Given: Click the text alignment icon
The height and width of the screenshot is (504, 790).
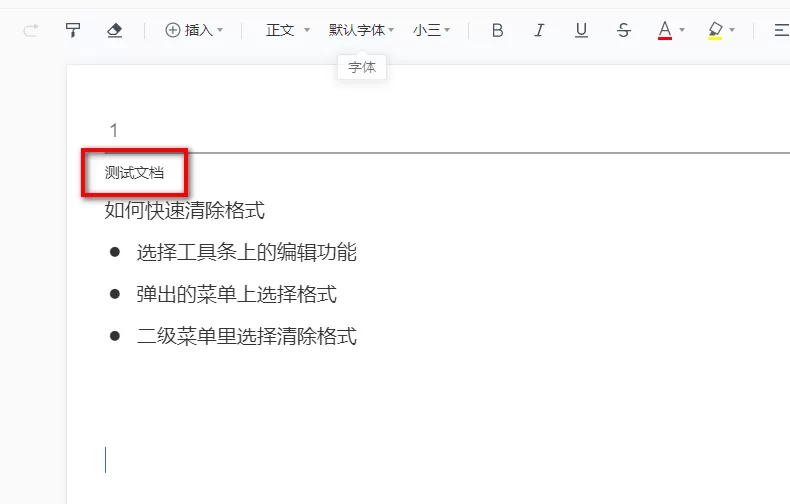Looking at the screenshot, I should point(781,30).
